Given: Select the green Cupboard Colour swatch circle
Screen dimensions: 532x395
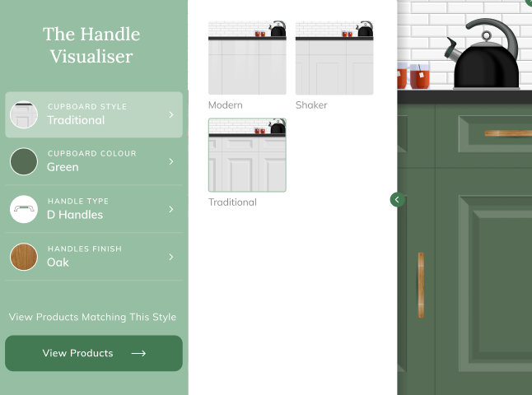Looking at the screenshot, I should (x=24, y=161).
